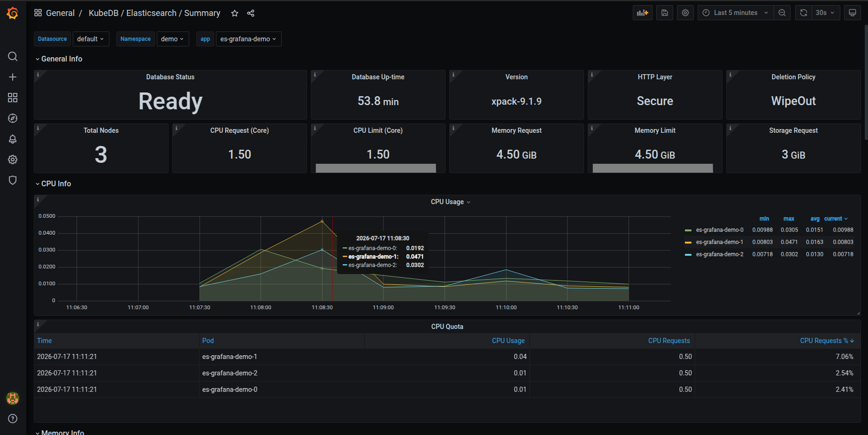Screen dimensions: 868x435
Task: Open the Namespace demo dropdown
Action: pos(172,39)
